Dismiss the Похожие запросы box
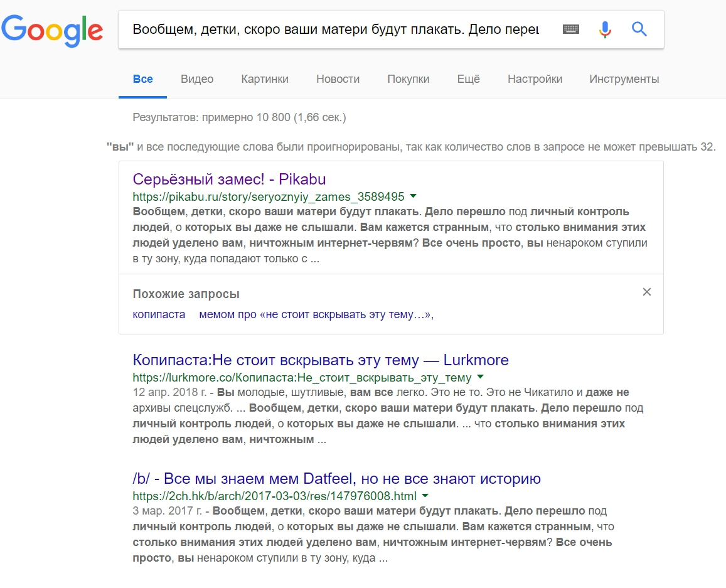This screenshot has width=726, height=588. [647, 292]
